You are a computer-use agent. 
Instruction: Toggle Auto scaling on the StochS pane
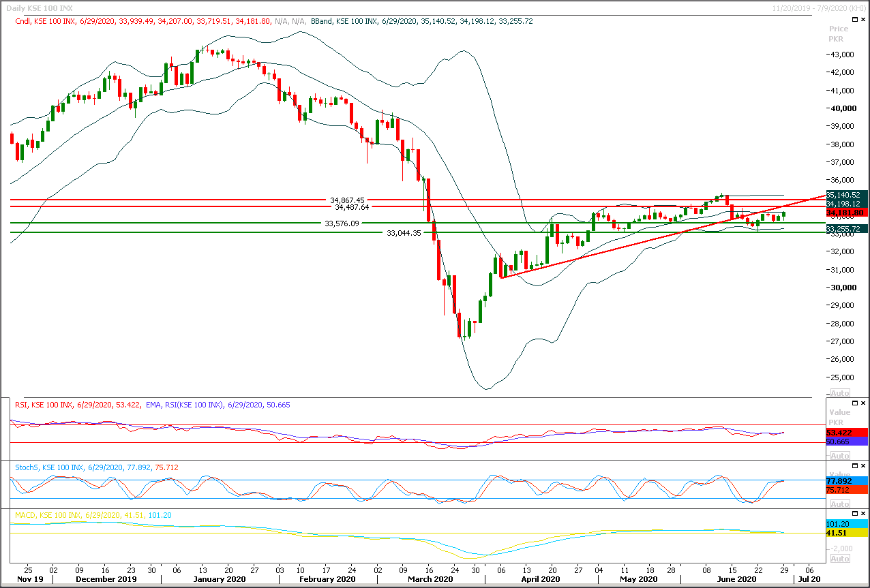[839, 504]
